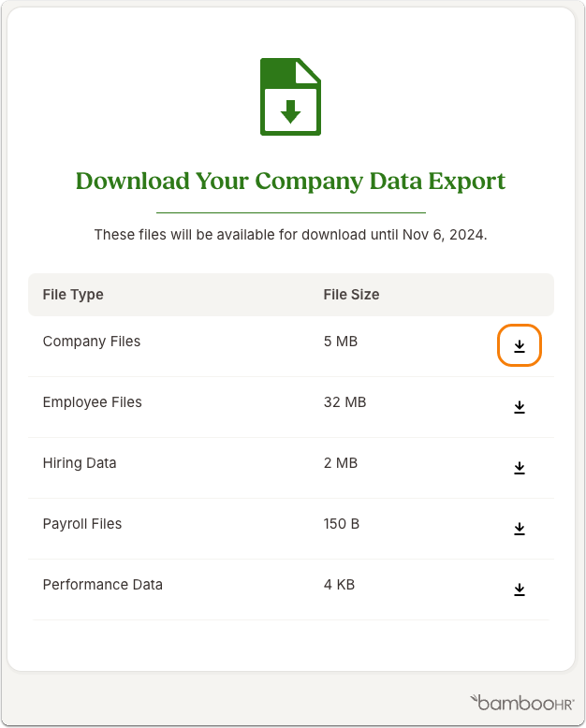Download the Payroll Files export
Viewport: 586px width, 728px height.
point(520,529)
